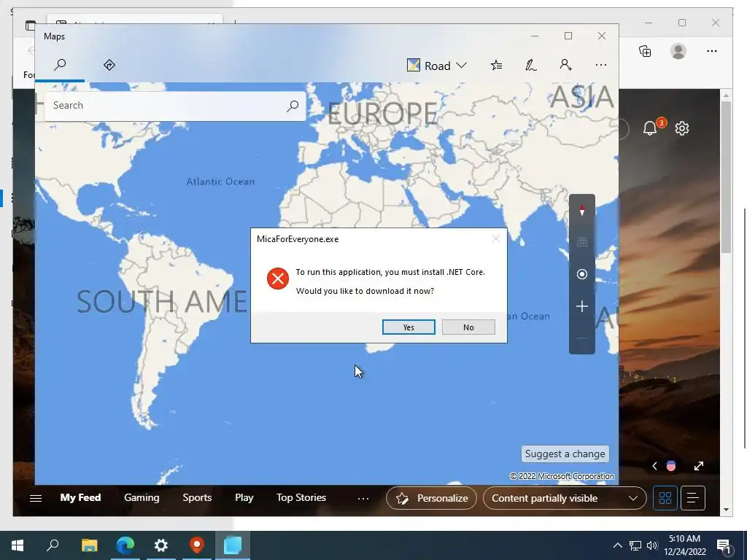The width and height of the screenshot is (747, 560).
Task: Select the My Feed tab
Action: pyautogui.click(x=80, y=497)
